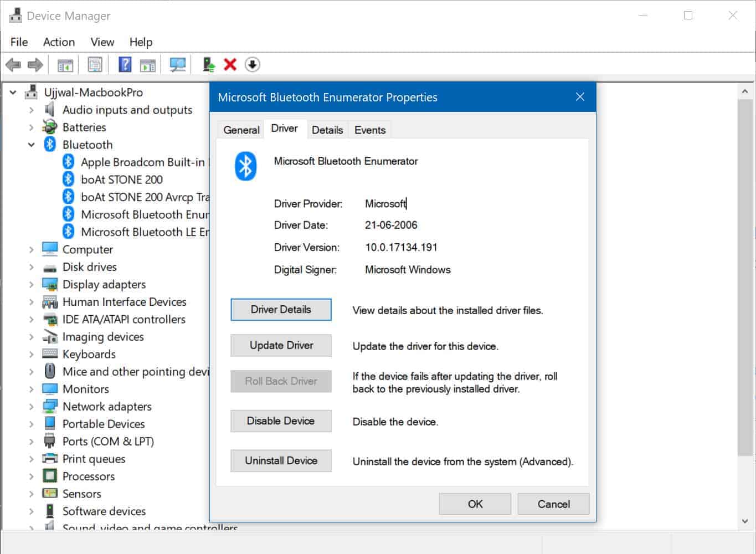Viewport: 756px width, 554px height.
Task: Open the Help menu
Action: point(141,42)
